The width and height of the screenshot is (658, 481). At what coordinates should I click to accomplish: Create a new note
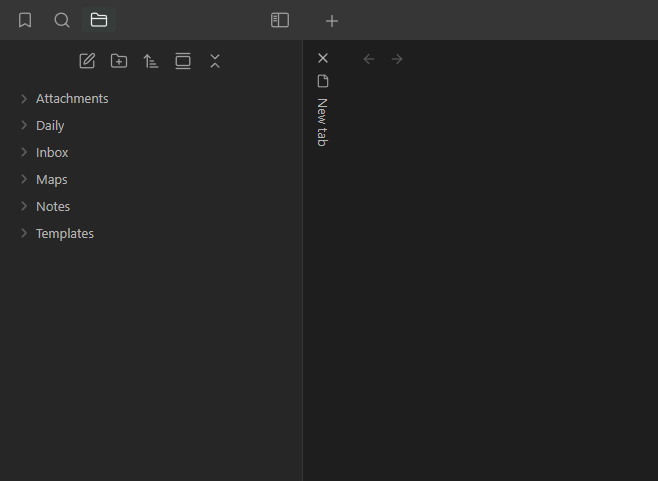87,61
